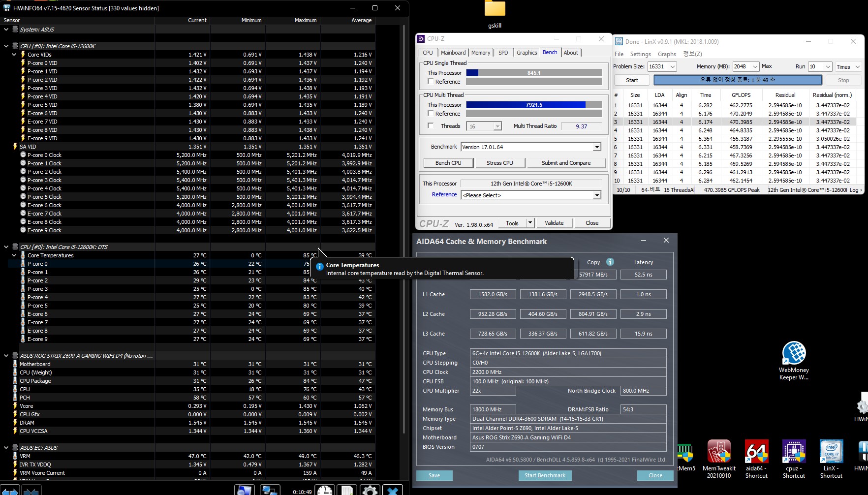Image resolution: width=868 pixels, height=495 pixels.
Task: Click Submit and Compare button
Action: [566, 163]
